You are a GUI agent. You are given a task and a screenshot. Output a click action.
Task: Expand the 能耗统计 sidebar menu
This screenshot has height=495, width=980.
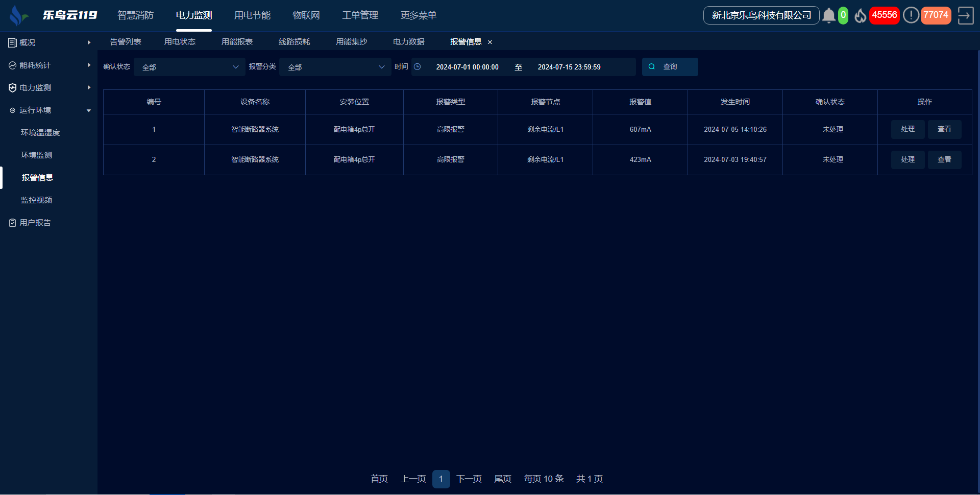pyautogui.click(x=48, y=65)
